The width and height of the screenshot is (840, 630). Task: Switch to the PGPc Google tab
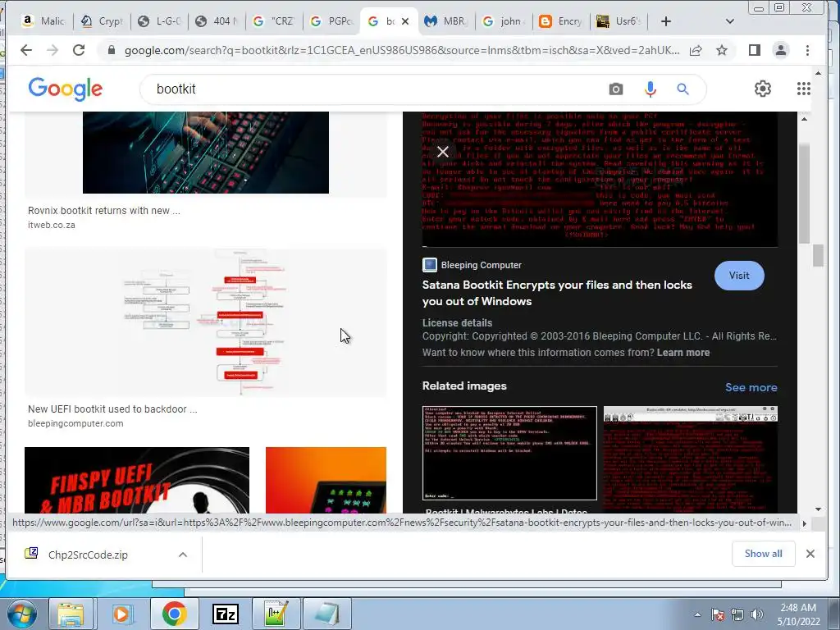click(332, 21)
